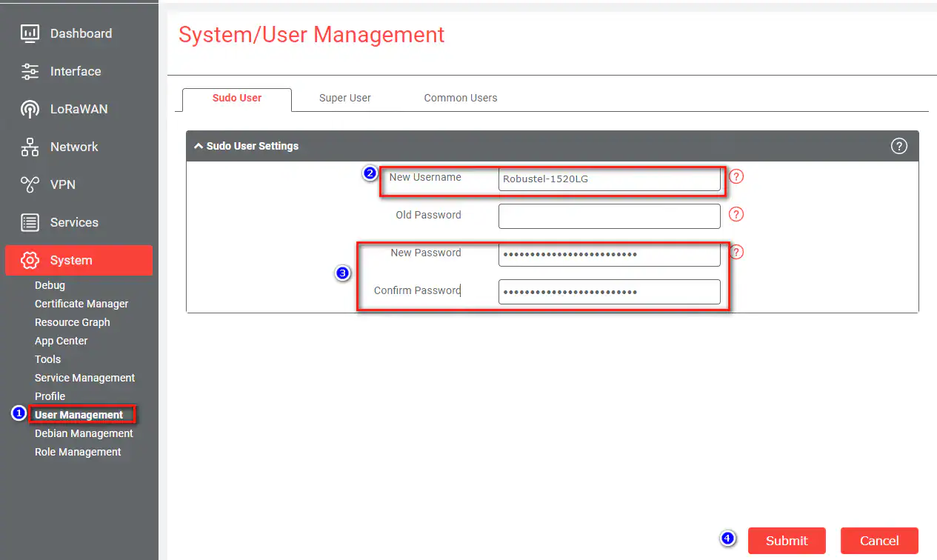937x560 pixels.
Task: Click the New Username input field
Action: [x=610, y=179]
